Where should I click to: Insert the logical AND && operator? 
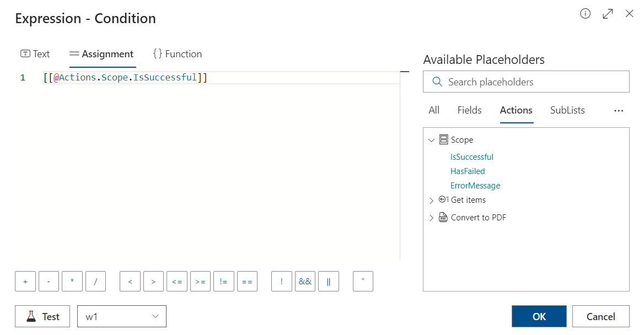click(x=305, y=281)
